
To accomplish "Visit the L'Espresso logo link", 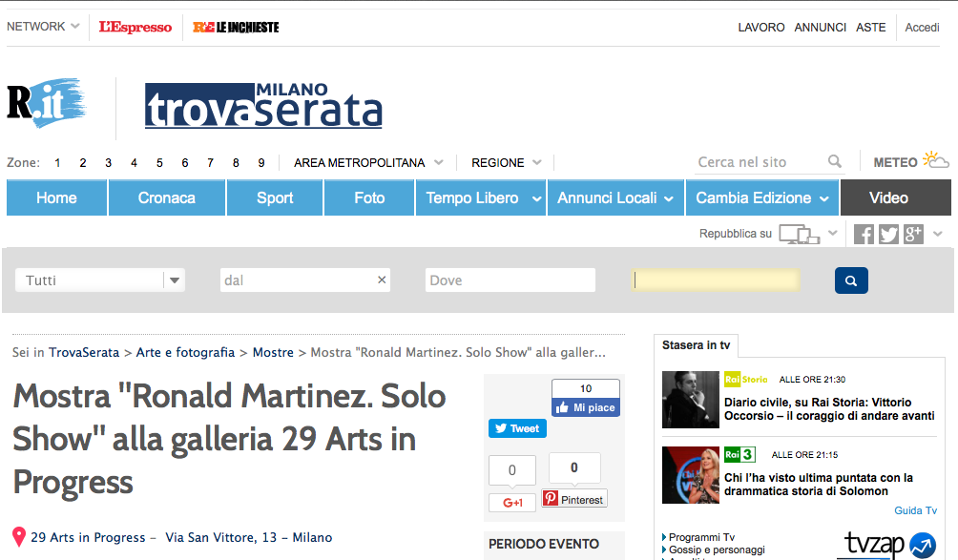I will (135, 27).
